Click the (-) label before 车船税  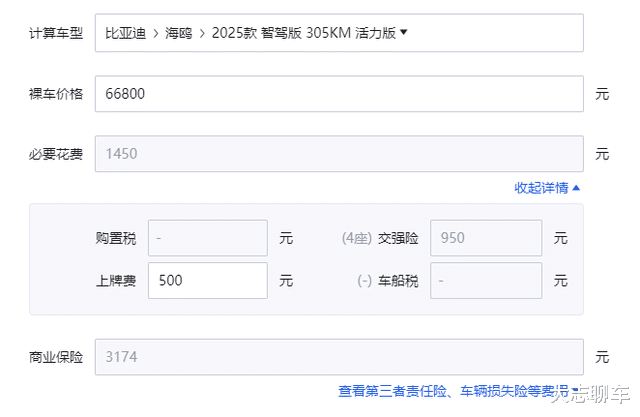[364, 281]
